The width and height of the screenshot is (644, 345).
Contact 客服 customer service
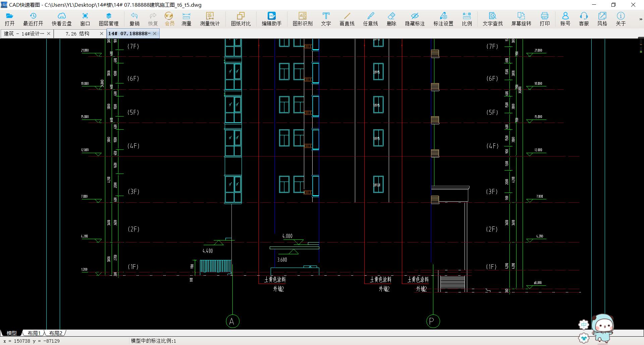pyautogui.click(x=584, y=19)
